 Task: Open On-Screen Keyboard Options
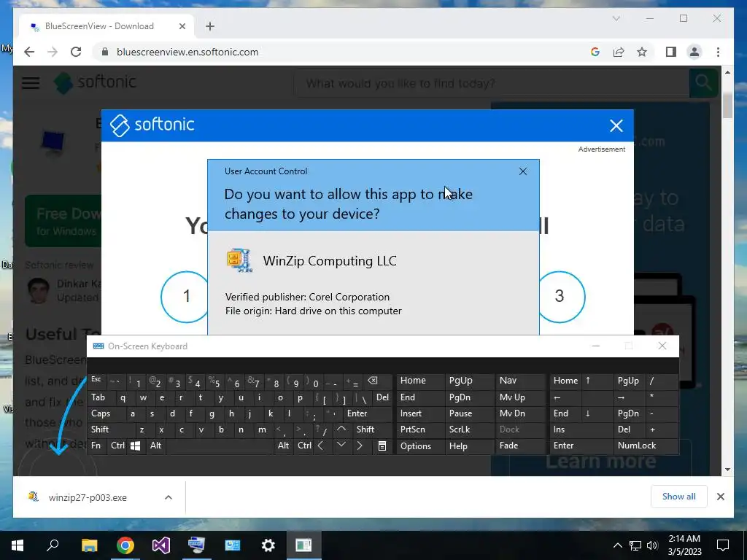421,446
